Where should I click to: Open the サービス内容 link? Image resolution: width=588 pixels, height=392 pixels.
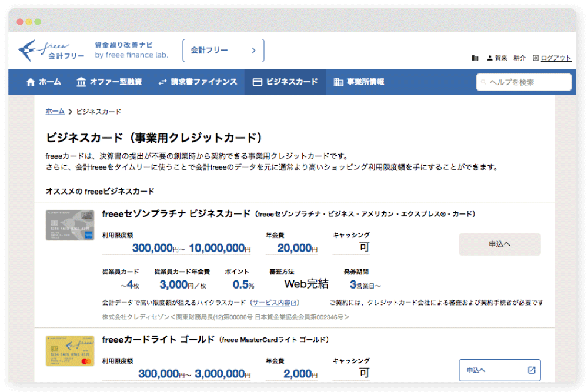pyautogui.click(x=272, y=303)
